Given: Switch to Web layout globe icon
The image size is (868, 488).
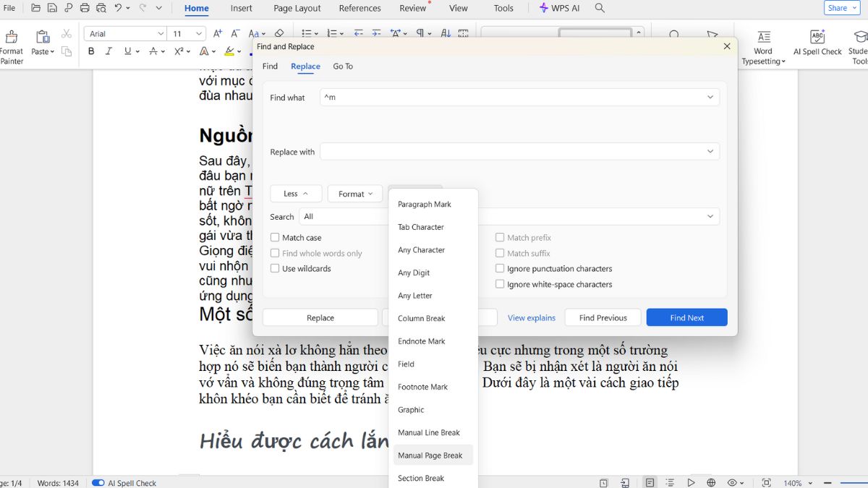Looking at the screenshot, I should point(712,482).
